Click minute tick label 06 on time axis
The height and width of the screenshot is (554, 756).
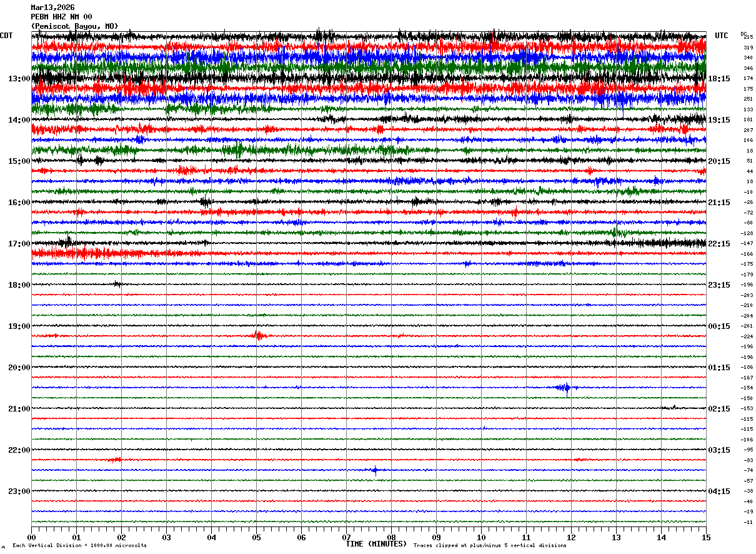301,537
